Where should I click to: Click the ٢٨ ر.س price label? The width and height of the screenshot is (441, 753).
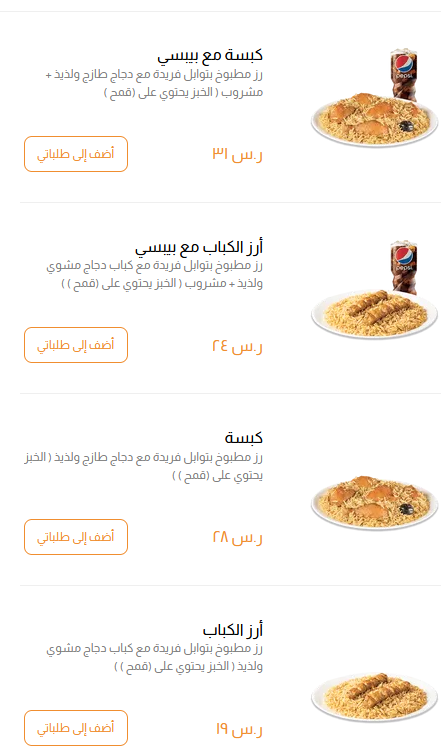pyautogui.click(x=237, y=537)
